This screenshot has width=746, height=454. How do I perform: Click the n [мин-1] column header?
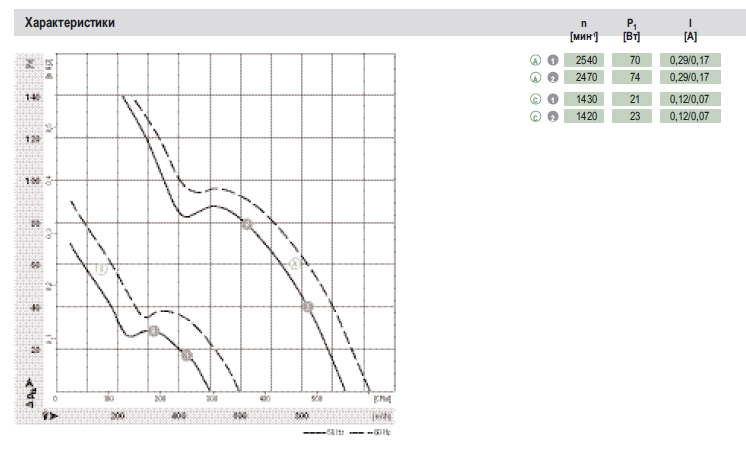point(583,29)
